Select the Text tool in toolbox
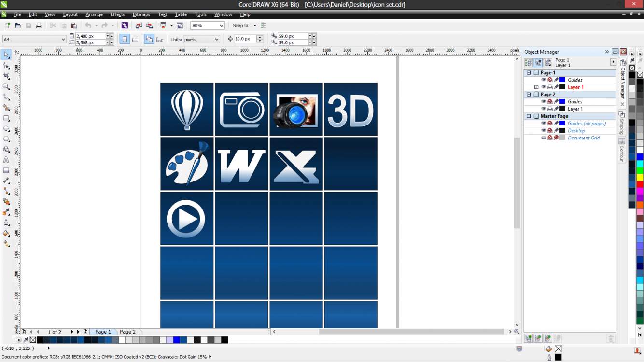 6,160
